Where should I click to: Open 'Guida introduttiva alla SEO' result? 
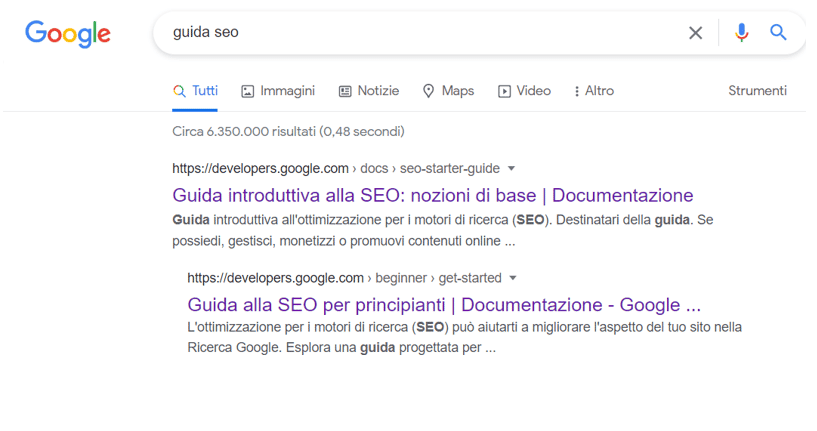pos(432,195)
